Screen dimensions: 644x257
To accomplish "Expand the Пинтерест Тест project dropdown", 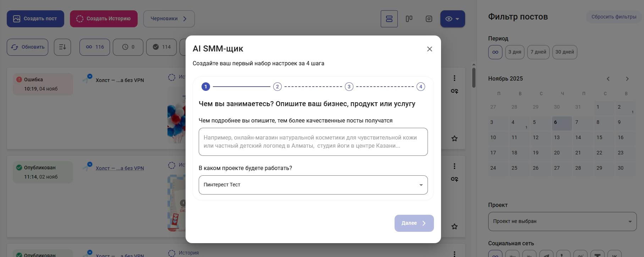I will (x=313, y=185).
